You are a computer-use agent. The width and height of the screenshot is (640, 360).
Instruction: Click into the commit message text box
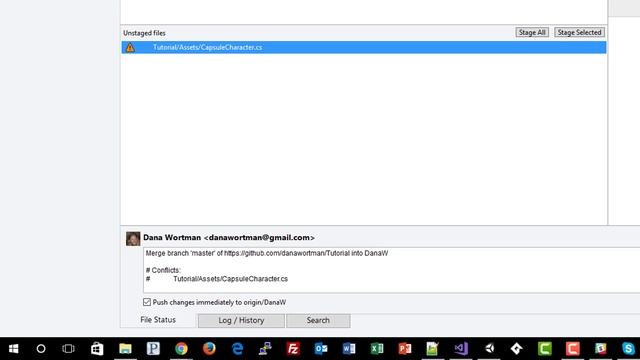[x=391, y=270]
